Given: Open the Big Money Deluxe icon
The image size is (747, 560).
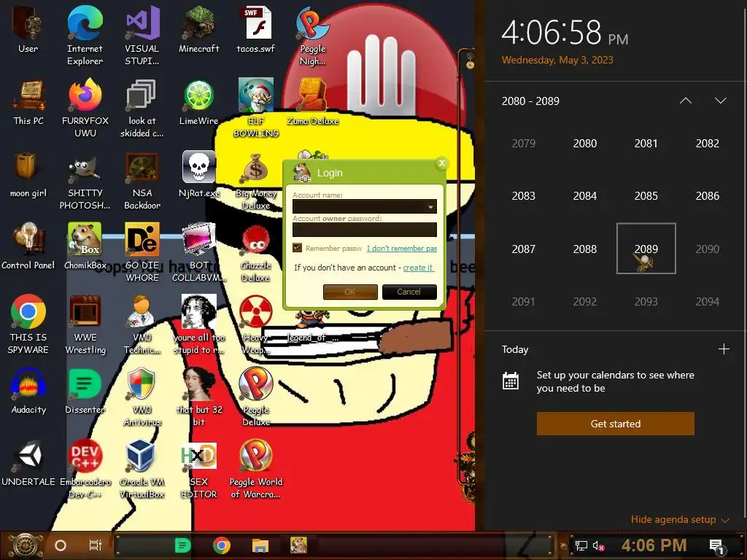Looking at the screenshot, I should pyautogui.click(x=256, y=181).
